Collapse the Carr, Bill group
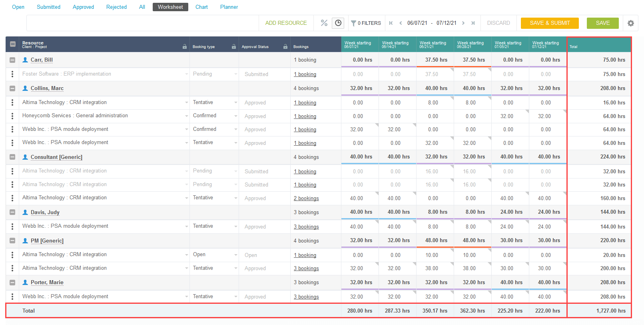 12,60
